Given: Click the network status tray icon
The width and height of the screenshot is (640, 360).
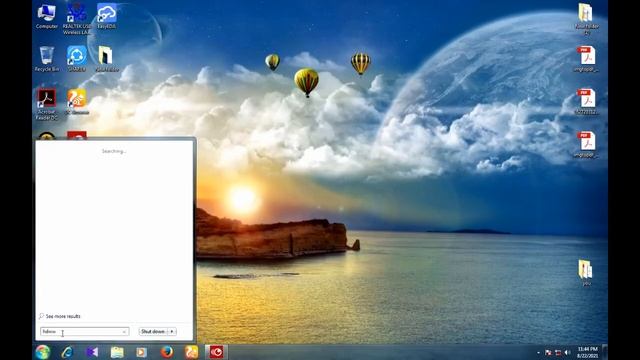Looking at the screenshot, I should click(558, 352).
